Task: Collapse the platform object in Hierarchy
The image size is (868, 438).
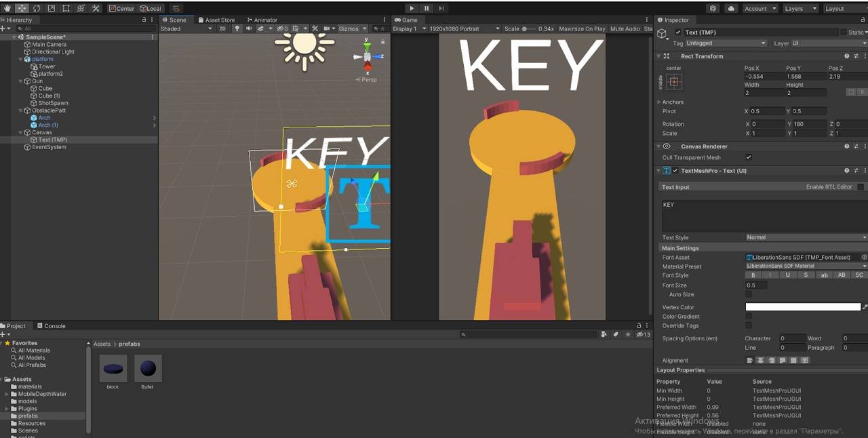Action: point(21,59)
